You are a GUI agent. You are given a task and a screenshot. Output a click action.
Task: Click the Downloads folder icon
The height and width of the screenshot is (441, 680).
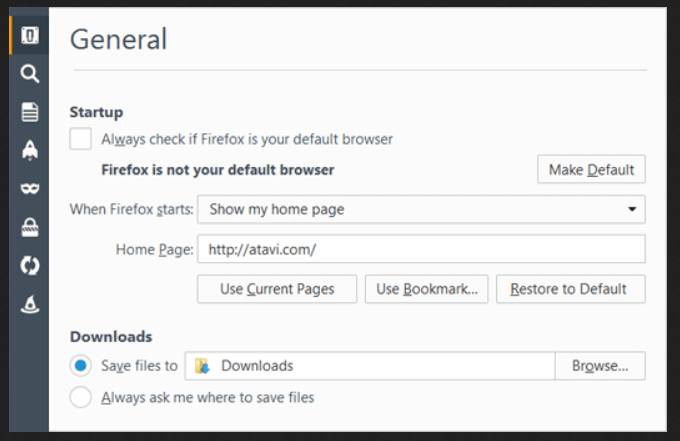coord(202,366)
